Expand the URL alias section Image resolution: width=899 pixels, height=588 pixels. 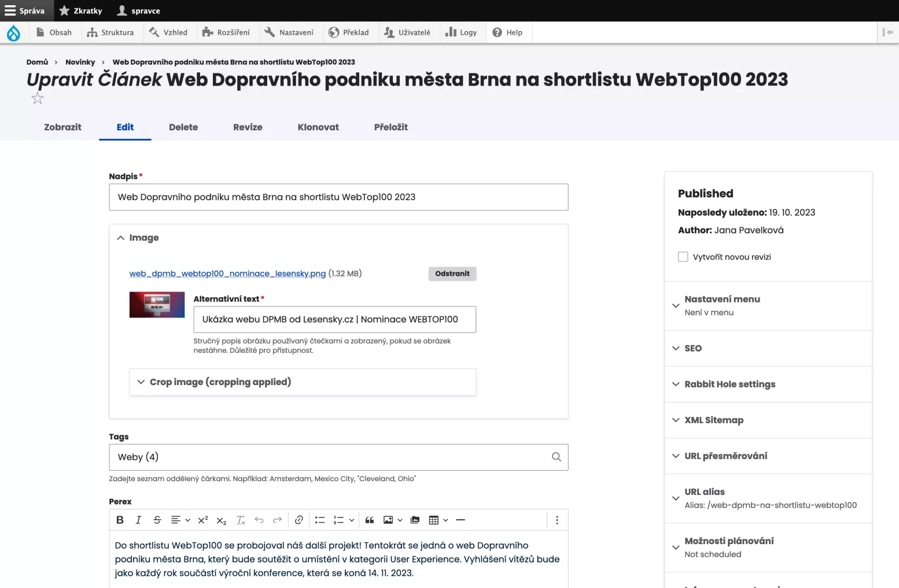(x=768, y=498)
